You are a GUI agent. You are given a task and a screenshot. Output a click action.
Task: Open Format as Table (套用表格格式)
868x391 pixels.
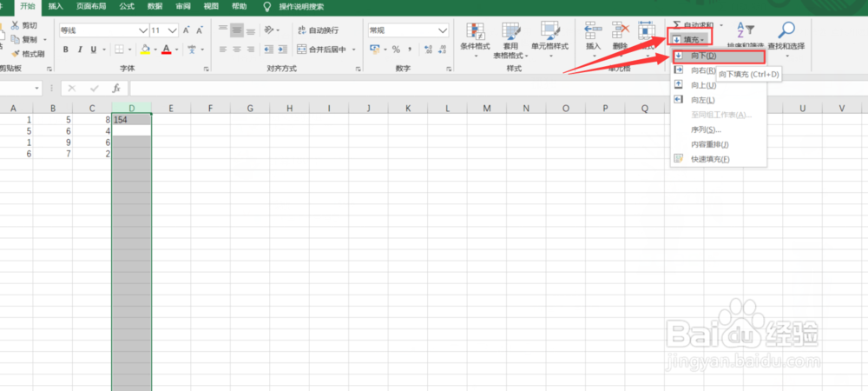click(511, 40)
